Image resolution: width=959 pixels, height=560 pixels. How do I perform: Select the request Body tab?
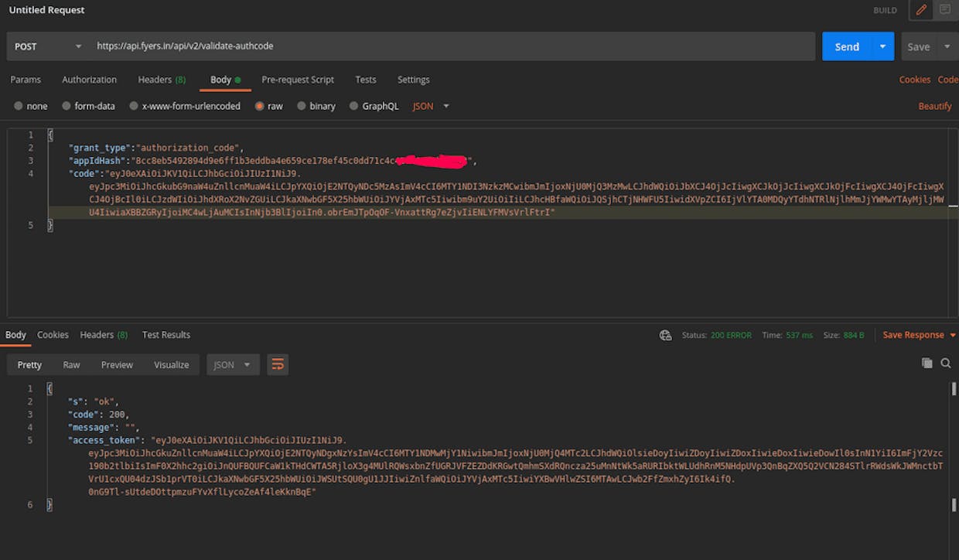click(225, 80)
